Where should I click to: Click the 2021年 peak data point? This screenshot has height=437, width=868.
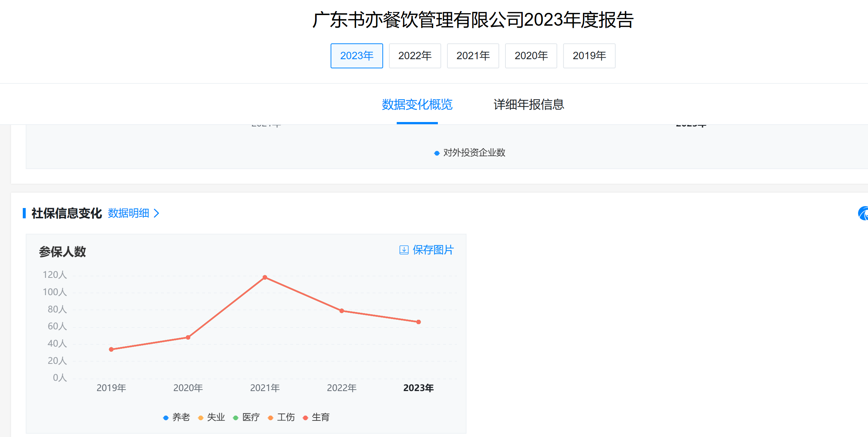pyautogui.click(x=265, y=277)
